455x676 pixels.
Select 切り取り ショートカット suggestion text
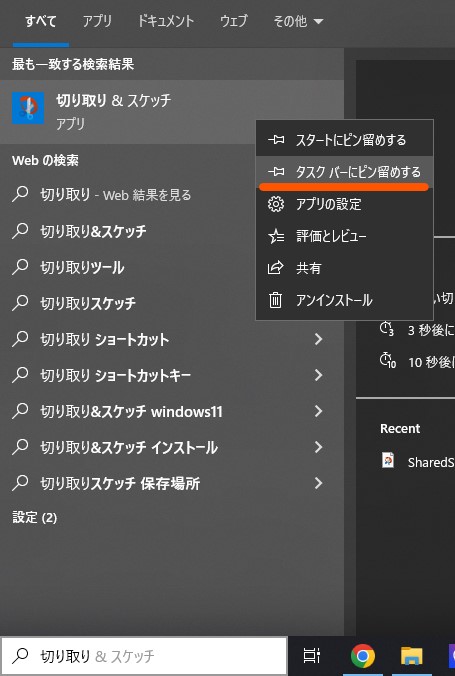104,339
